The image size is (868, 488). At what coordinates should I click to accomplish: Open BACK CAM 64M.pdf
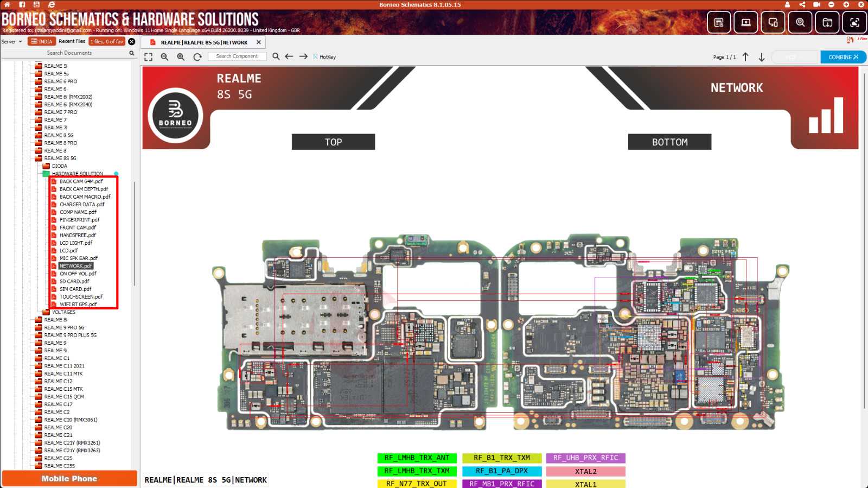(x=81, y=182)
